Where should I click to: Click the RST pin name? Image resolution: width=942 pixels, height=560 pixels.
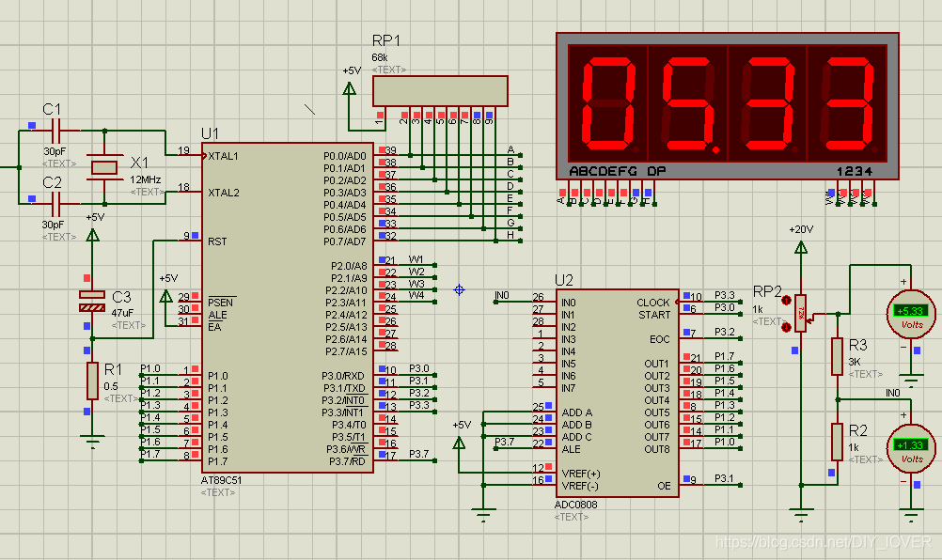point(217,241)
